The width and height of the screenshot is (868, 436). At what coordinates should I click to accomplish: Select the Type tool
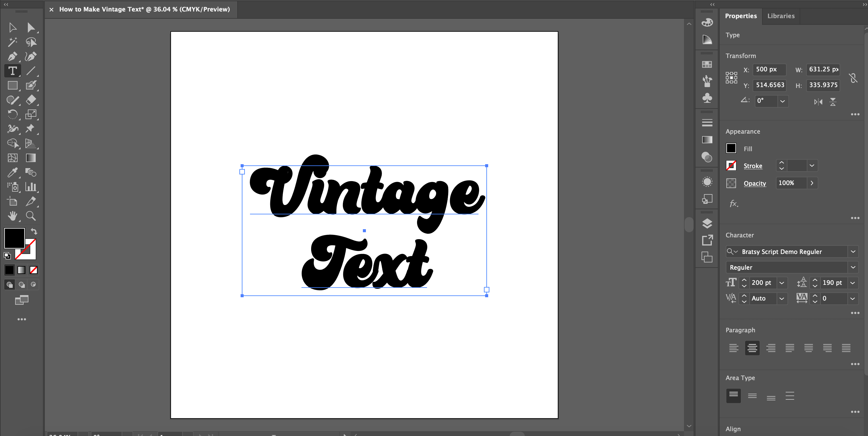coord(13,71)
